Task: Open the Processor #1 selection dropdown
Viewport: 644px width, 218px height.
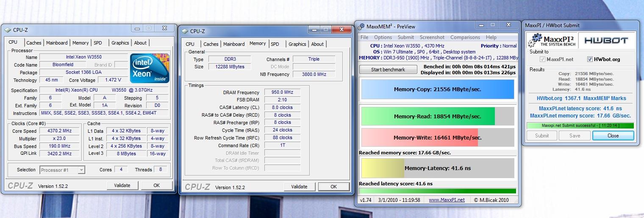Action: [62, 170]
